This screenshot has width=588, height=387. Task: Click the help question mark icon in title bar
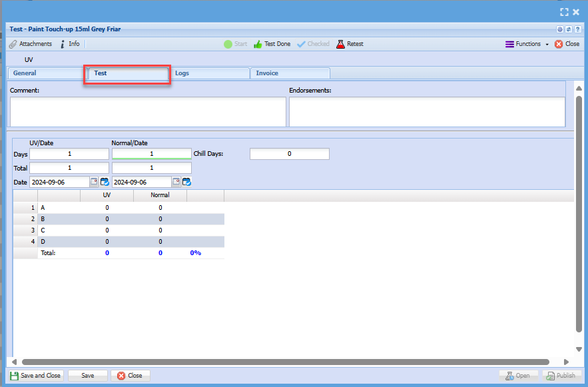coord(577,29)
